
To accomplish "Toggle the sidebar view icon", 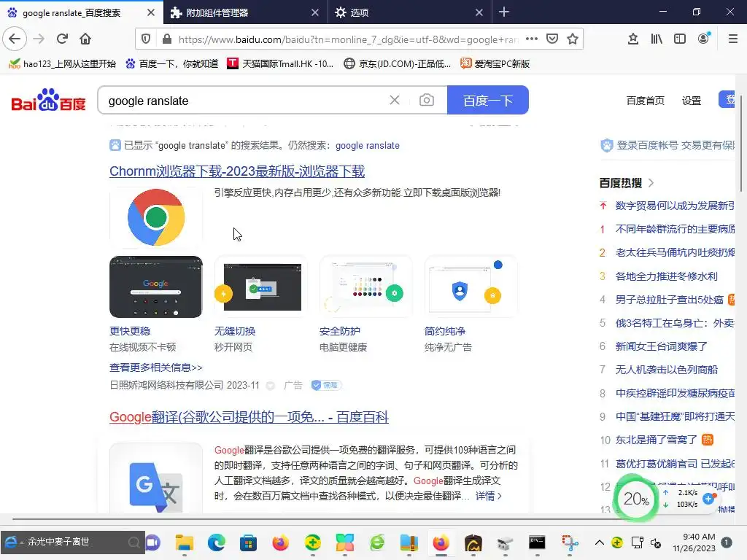I will coord(680,39).
